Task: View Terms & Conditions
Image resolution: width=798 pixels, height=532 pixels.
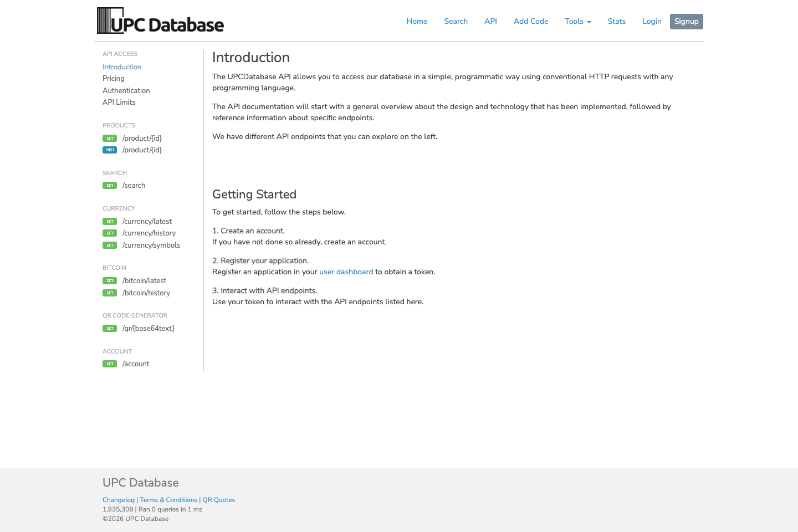Action: [x=168, y=500]
